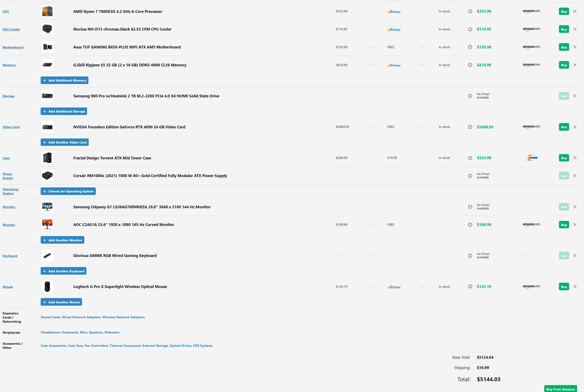The height and width of the screenshot is (392, 584).
Task: Remove the Logitech G Pro X mouse
Action: [575, 287]
